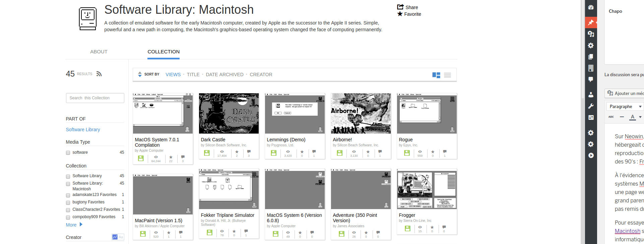
Task: Check the adamskate123 Favorites checkbox
Action: [x=68, y=195]
